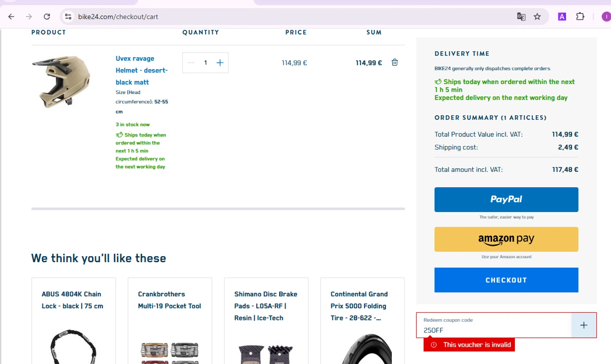Click 'Use your Amazon account' caption
Screen dimensions: 611x364
pos(506,257)
